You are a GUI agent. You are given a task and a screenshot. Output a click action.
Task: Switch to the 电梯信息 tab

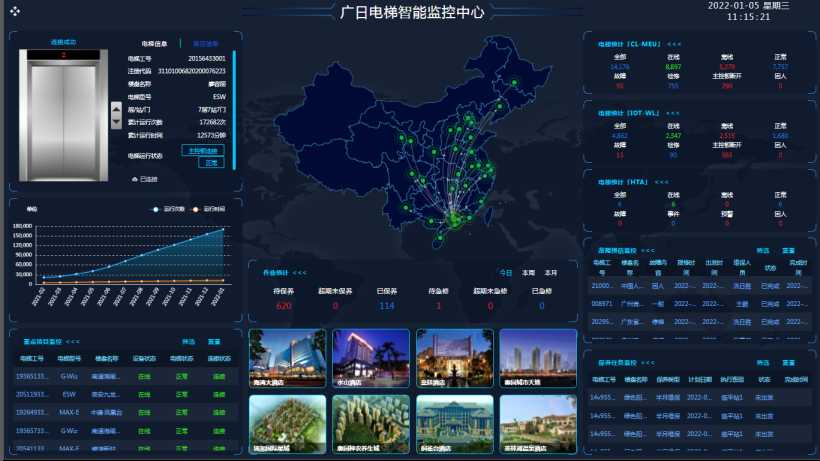coord(154,44)
